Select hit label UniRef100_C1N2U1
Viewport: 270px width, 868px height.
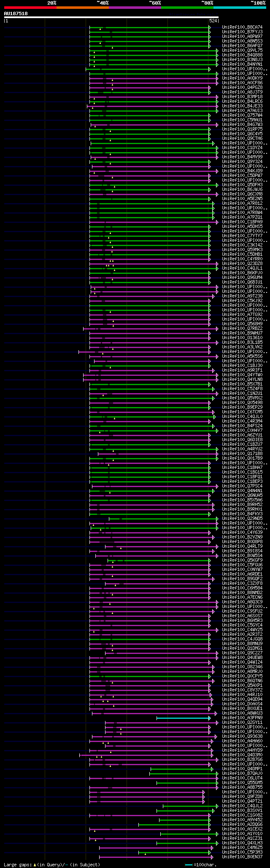(242, 393)
